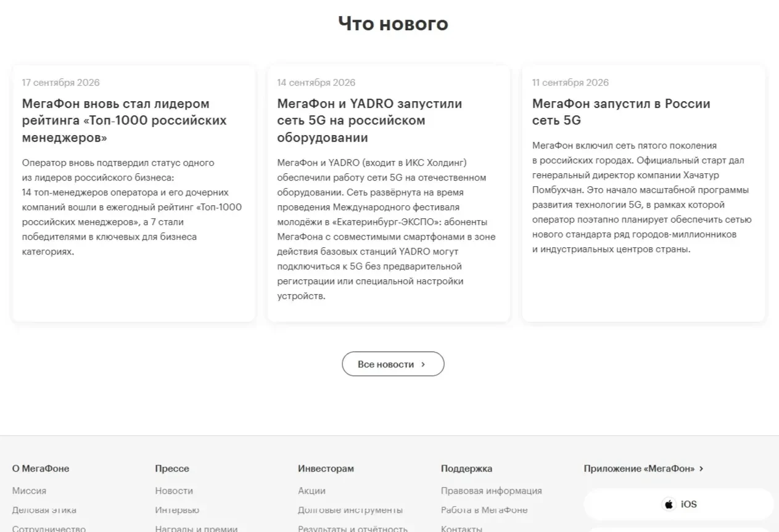Click the arrow in 'Все новости' button
This screenshot has height=532, width=779.
tap(423, 364)
